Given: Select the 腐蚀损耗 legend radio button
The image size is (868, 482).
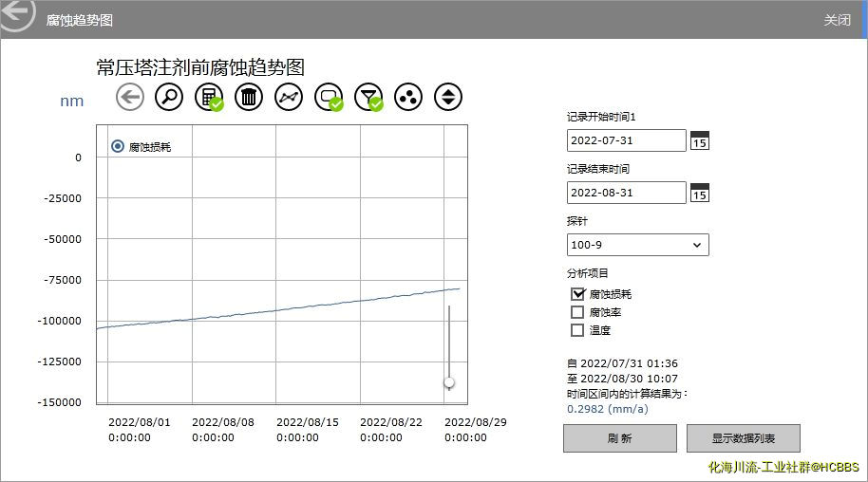Looking at the screenshot, I should 118,146.
